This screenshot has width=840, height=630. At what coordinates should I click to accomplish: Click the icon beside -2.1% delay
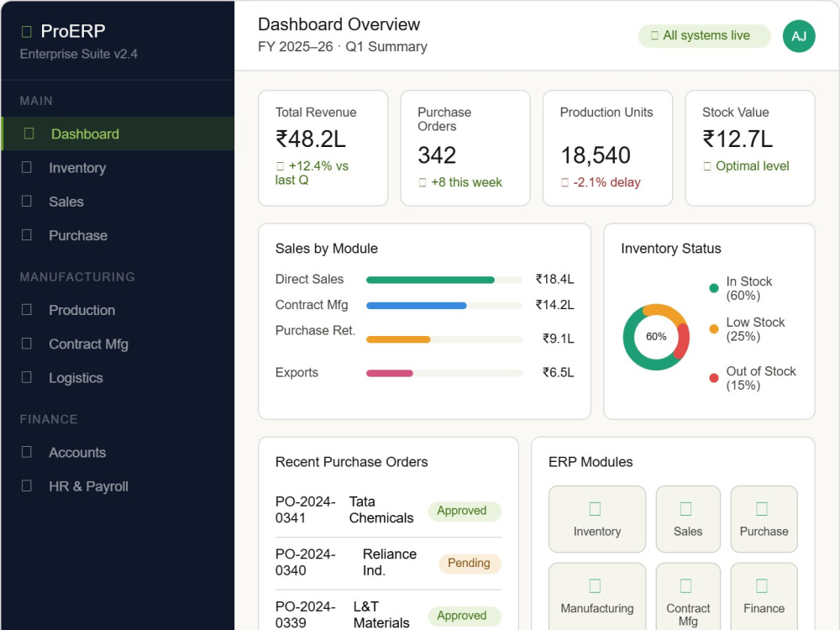click(564, 182)
